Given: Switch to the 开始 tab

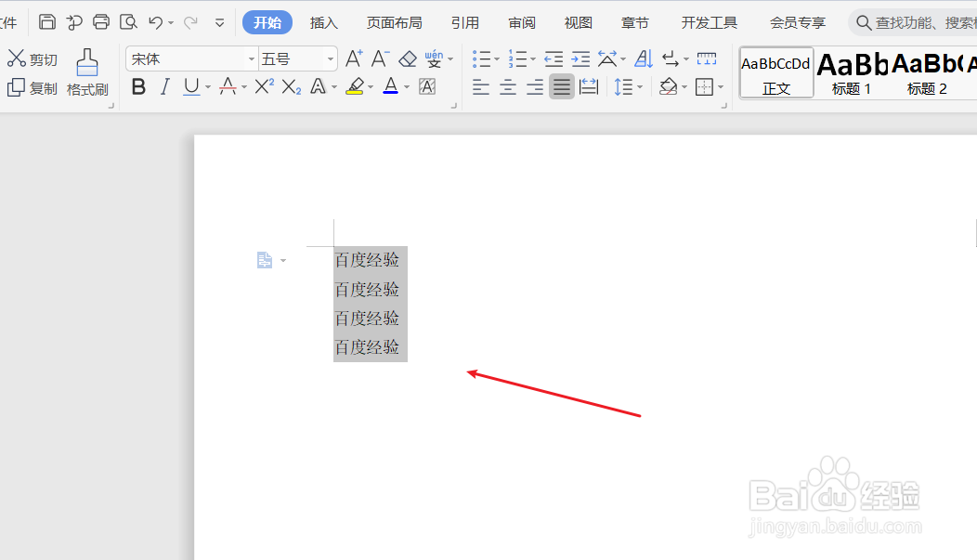Looking at the screenshot, I should coord(267,22).
